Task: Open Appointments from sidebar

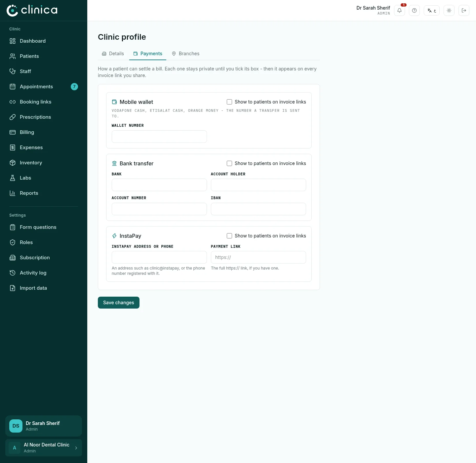Action: click(44, 87)
